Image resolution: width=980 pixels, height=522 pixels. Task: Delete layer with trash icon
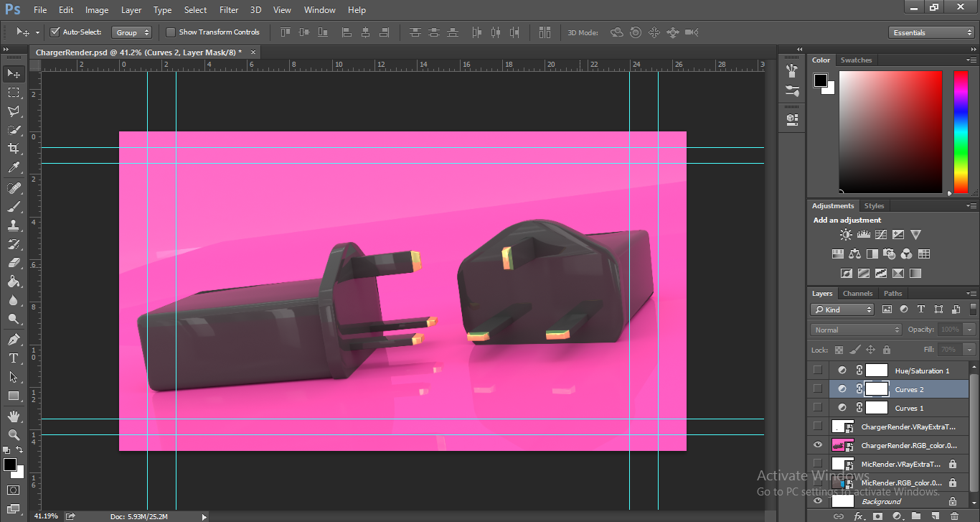tap(954, 516)
